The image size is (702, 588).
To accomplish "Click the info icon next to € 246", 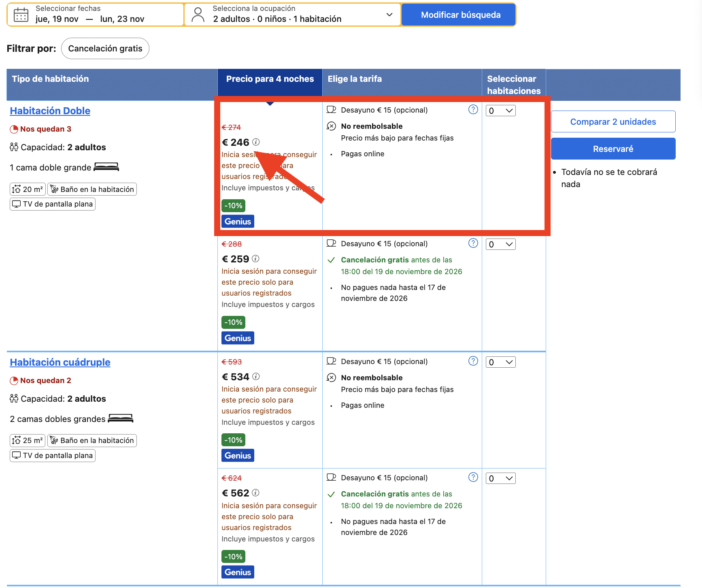I will coord(256,142).
